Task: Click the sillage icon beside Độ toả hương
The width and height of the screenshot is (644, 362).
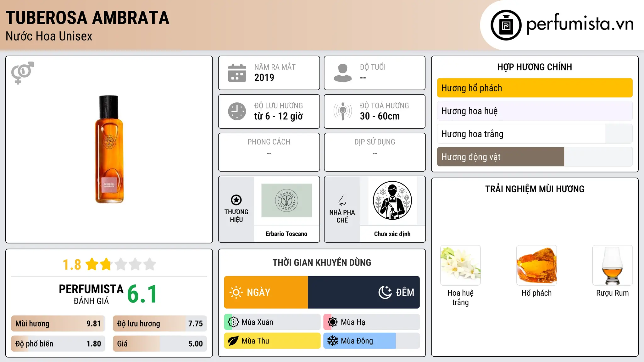Action: tap(343, 111)
